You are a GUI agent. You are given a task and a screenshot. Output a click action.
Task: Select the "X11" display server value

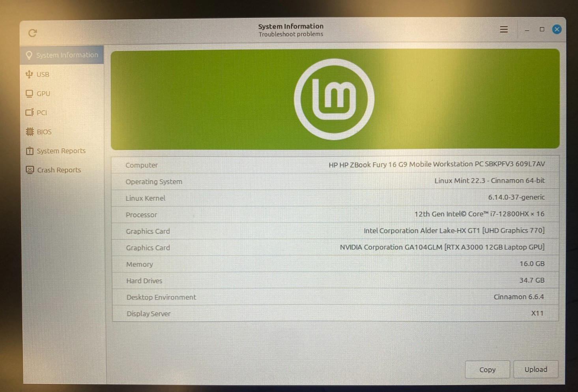click(x=537, y=313)
